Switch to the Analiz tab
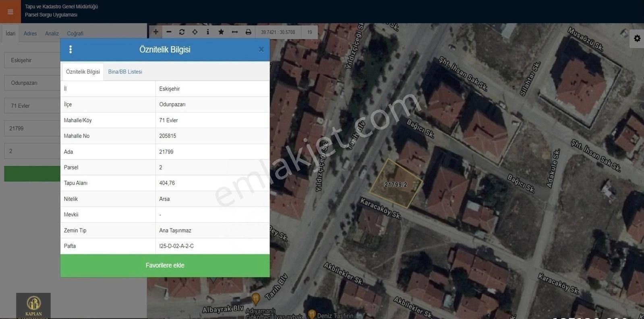 [x=52, y=33]
